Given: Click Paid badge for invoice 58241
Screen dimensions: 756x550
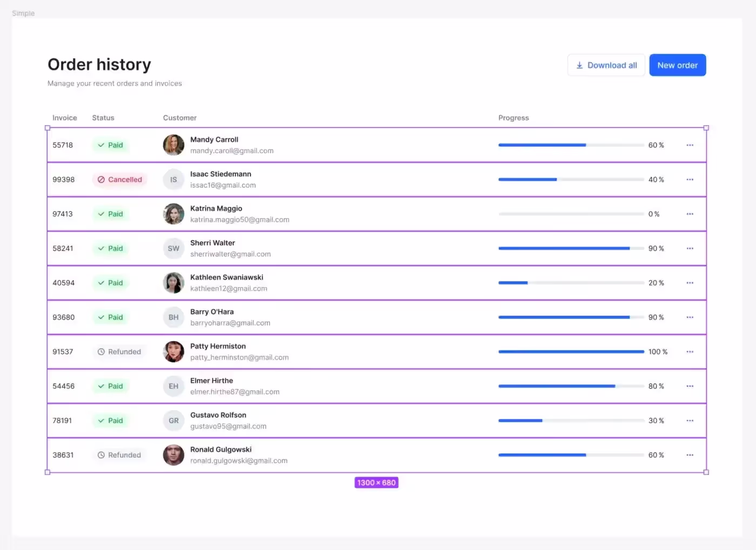Looking at the screenshot, I should click(111, 249).
